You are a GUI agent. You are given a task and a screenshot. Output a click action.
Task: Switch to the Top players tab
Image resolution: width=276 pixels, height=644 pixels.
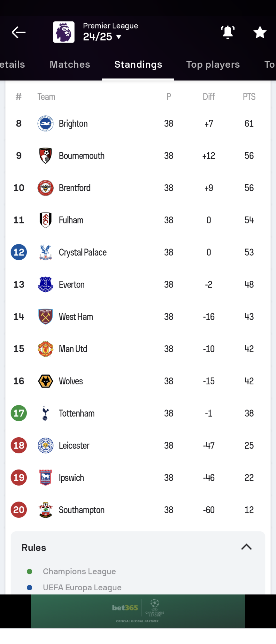tap(213, 65)
